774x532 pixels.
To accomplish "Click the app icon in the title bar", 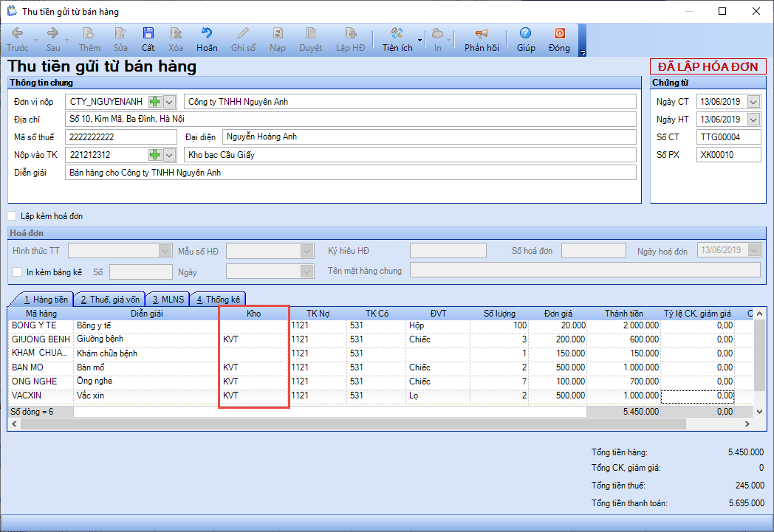I will tap(12, 11).
